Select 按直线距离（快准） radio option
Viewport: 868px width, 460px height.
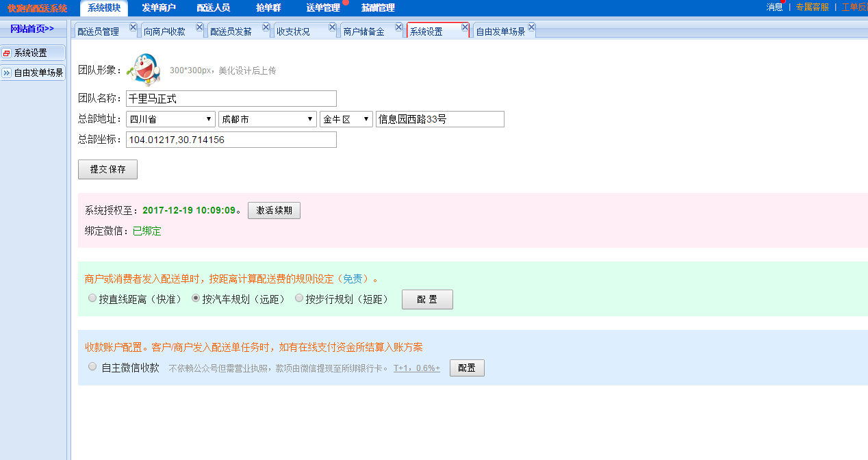92,298
